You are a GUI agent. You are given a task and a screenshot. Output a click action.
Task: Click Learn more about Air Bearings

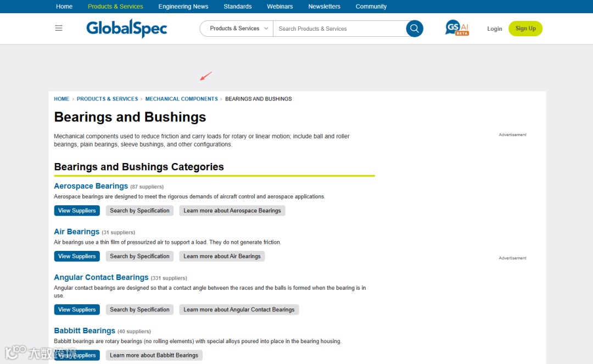(x=222, y=256)
